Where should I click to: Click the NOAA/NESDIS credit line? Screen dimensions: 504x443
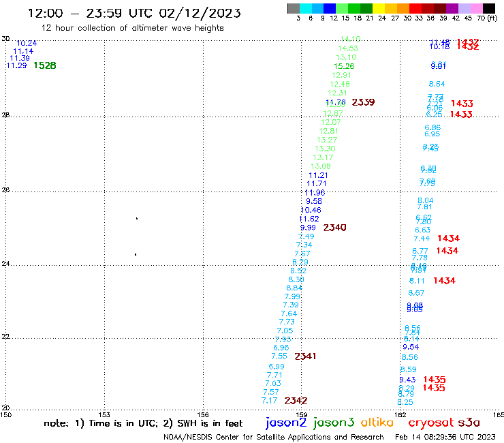(x=274, y=438)
